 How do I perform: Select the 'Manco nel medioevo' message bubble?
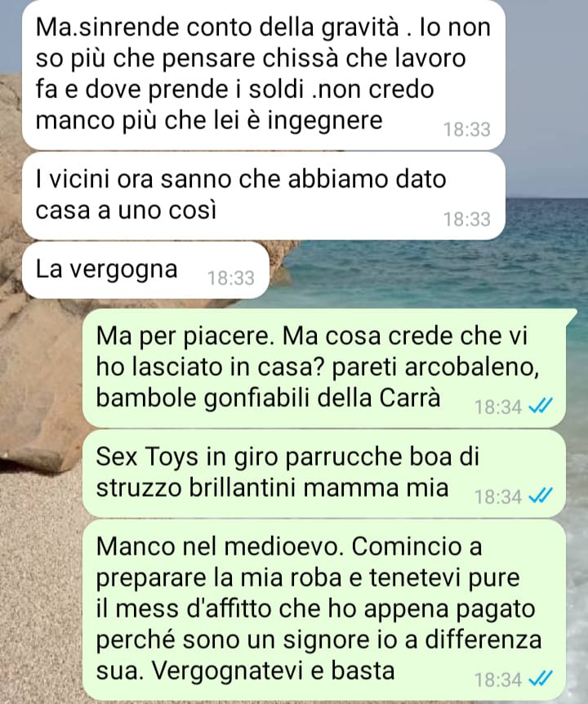pos(324,610)
